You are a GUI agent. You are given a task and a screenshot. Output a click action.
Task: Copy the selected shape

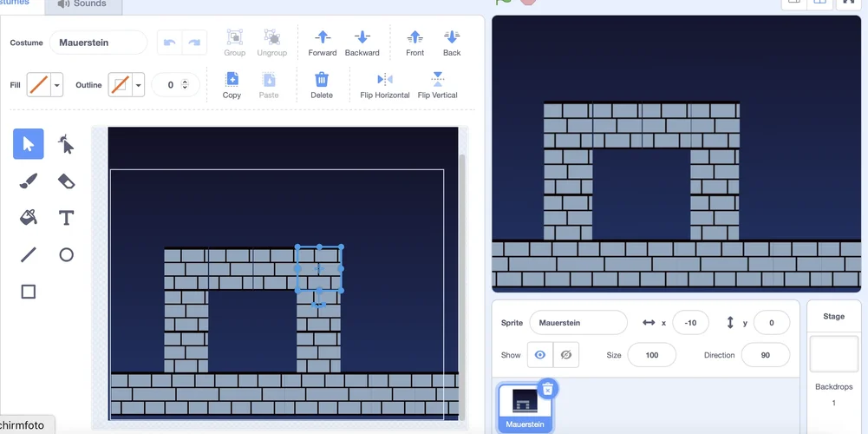pos(232,84)
